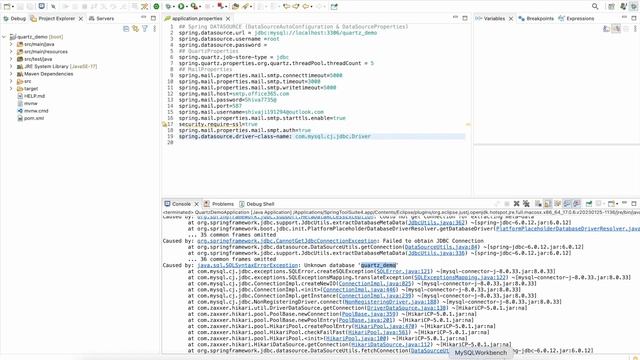Screen dimensions: 640x360
Task: Expand the target folder
Action: coord(11,89)
